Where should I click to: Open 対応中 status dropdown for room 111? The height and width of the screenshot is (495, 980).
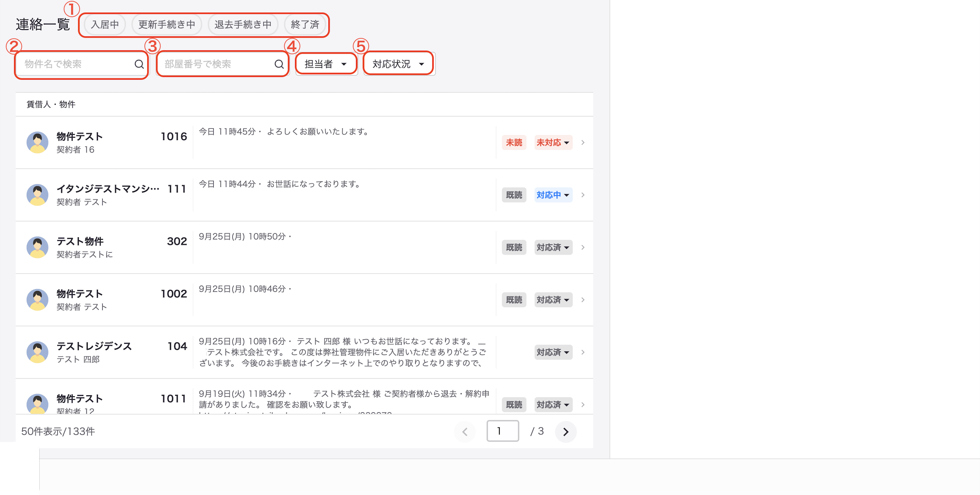[553, 195]
